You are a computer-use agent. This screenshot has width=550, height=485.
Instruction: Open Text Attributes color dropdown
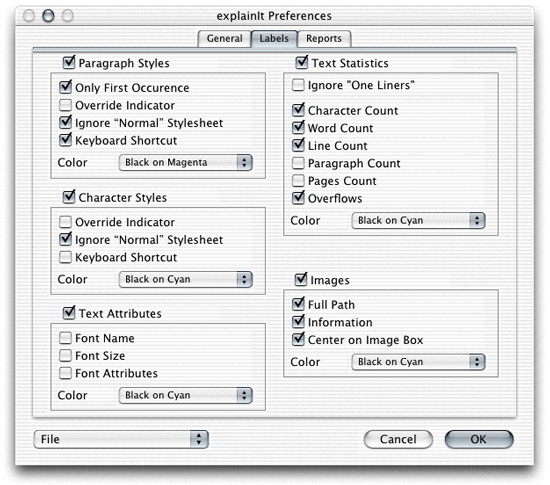click(186, 395)
